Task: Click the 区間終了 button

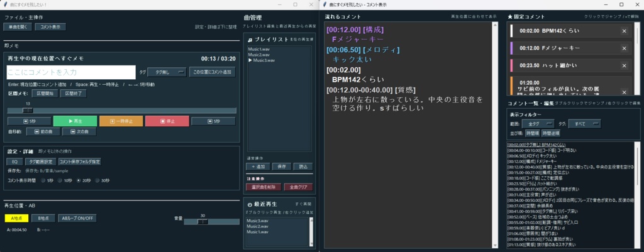Action: pos(73,94)
